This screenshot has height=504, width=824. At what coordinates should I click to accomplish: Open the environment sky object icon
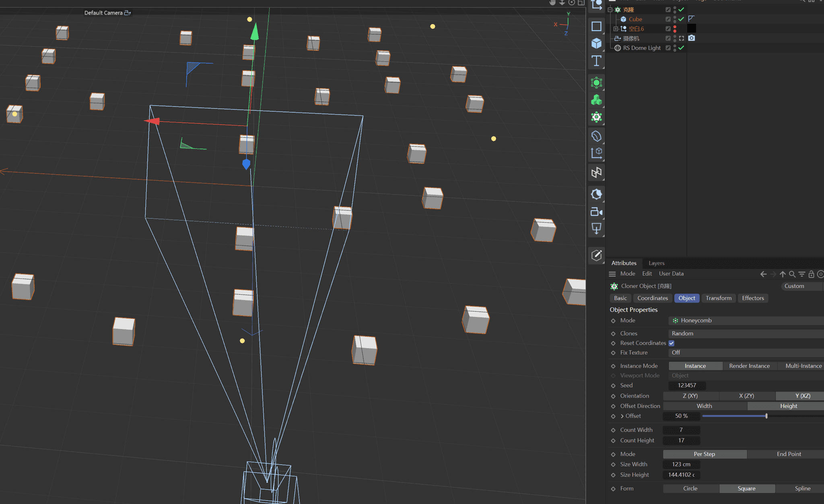596,195
